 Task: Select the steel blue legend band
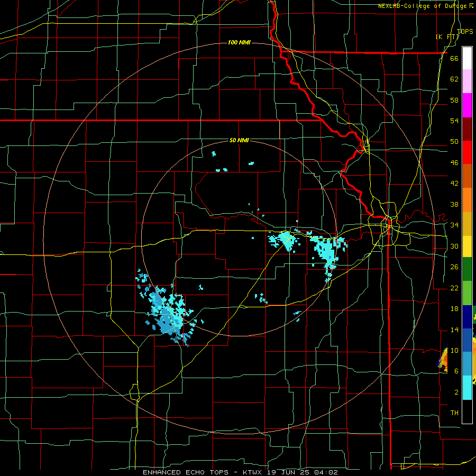coord(467,364)
